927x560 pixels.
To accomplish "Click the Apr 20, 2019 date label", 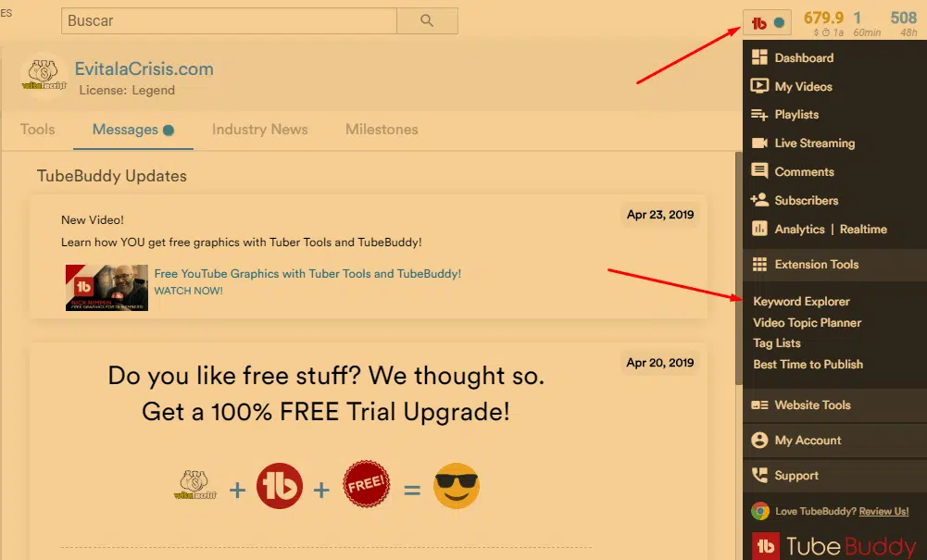I will click(x=660, y=363).
